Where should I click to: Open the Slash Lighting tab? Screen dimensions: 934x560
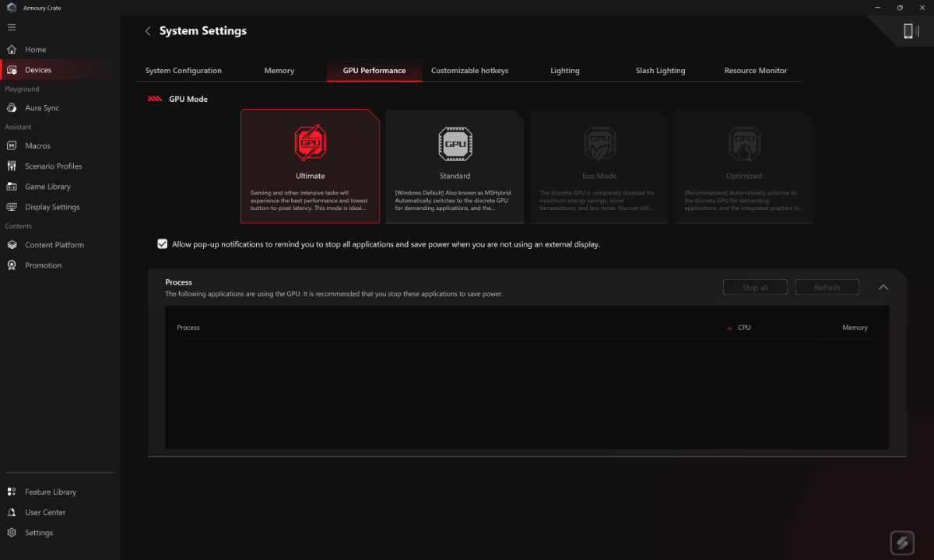pos(660,71)
